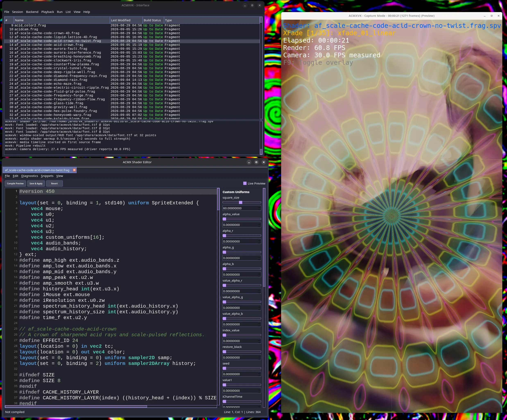Step the index_value spinbox arrows
The height and width of the screenshot is (420, 507).
(259, 341)
